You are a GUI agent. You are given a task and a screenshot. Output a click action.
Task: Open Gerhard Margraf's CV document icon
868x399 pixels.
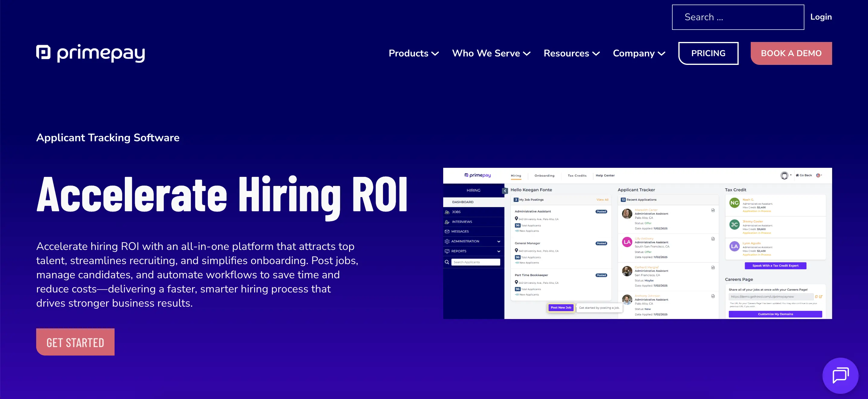(713, 268)
